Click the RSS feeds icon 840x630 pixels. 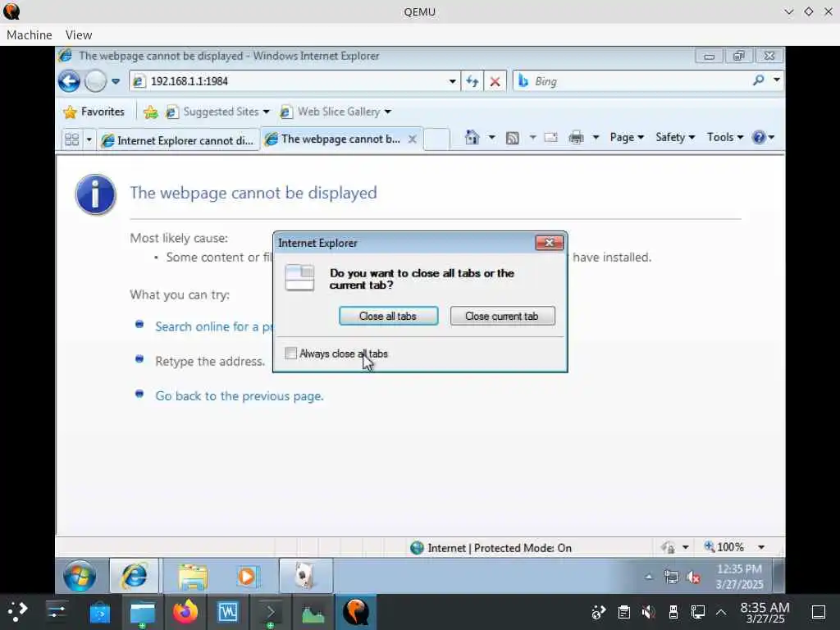coord(513,138)
